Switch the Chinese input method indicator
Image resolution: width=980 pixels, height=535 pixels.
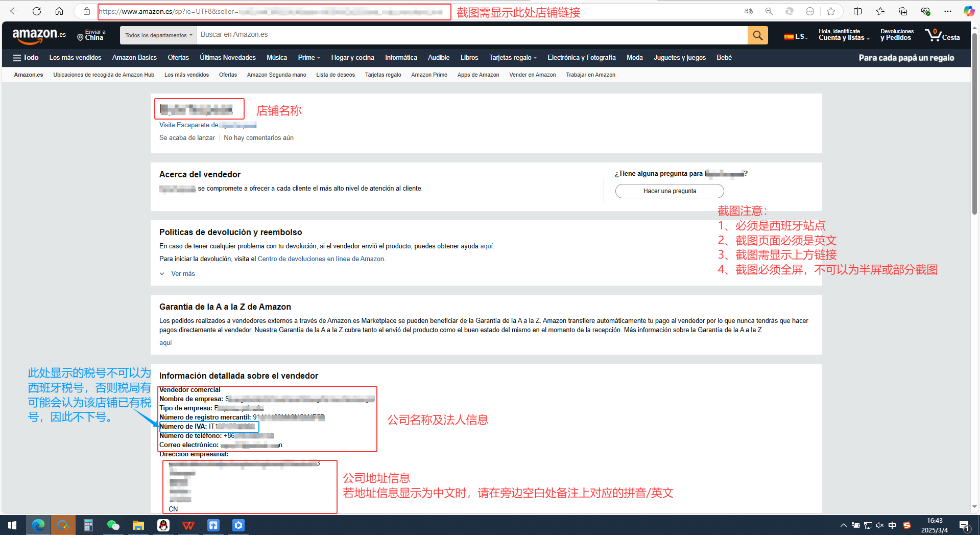pyautogui.click(x=892, y=525)
